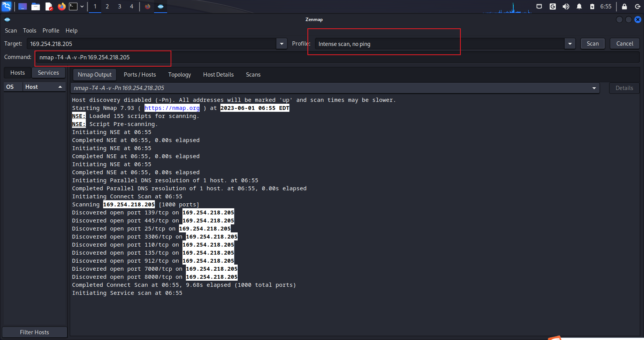Click the Details button beside the output selector
The height and width of the screenshot is (340, 644).
click(624, 88)
